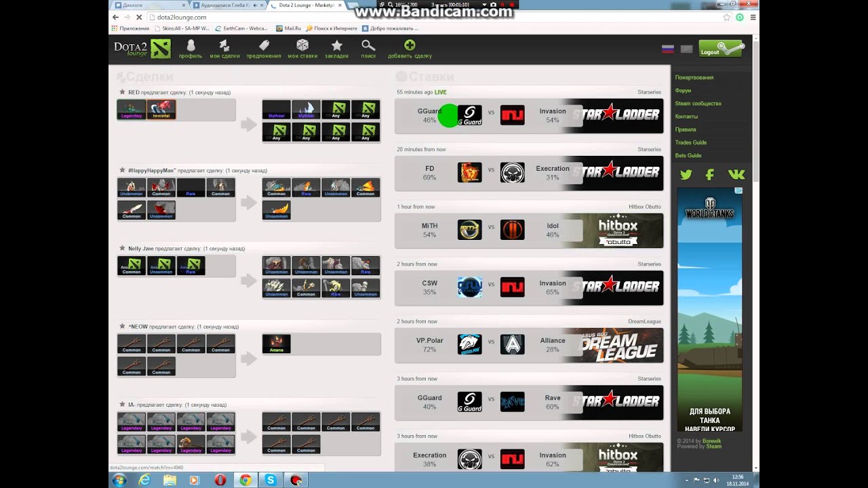The width and height of the screenshot is (868, 488).
Task: Open Windows Start button
Action: click(119, 480)
